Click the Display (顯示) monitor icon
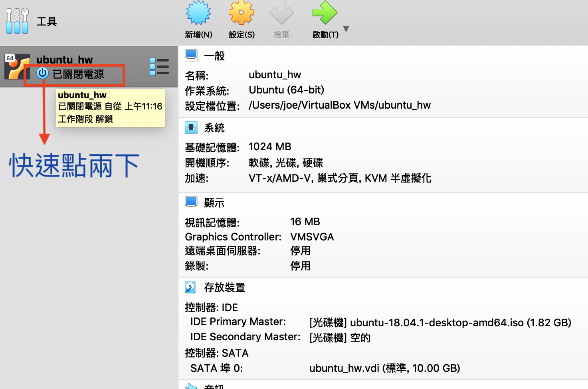Screen dimensions: 588x389 coord(191,202)
